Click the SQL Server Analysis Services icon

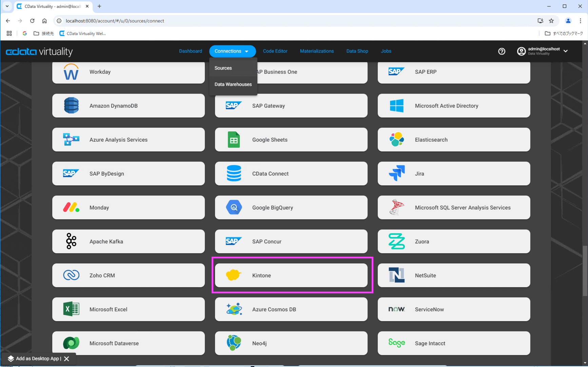(x=397, y=207)
